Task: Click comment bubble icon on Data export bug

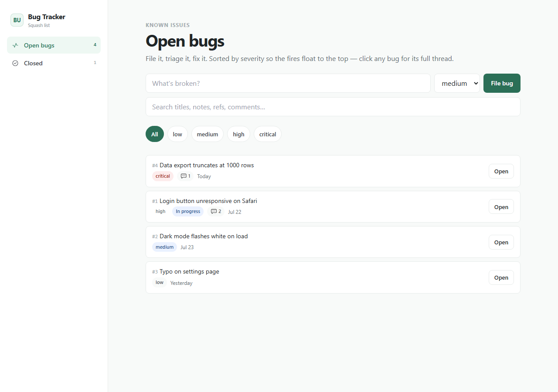Action: tap(184, 176)
